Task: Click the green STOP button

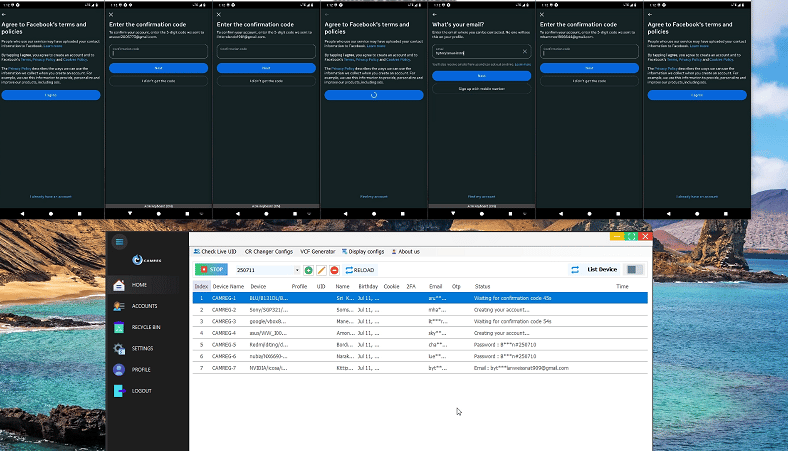Action: [x=211, y=270]
